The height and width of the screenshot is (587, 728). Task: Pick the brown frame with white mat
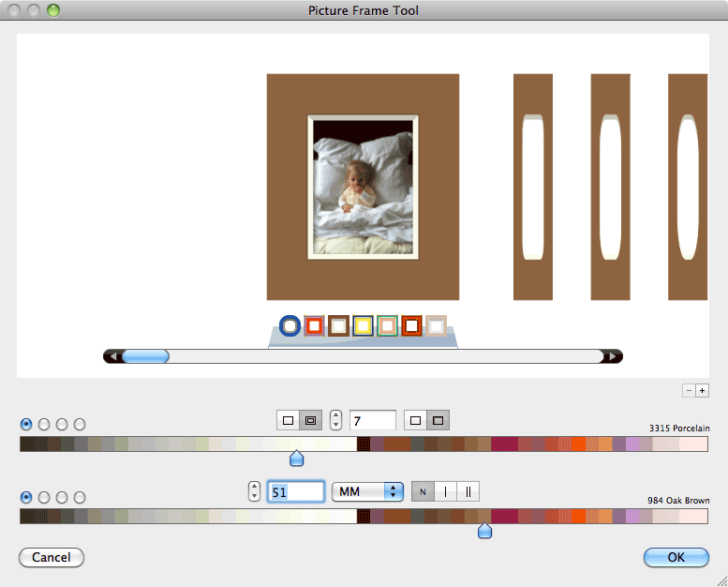click(338, 325)
